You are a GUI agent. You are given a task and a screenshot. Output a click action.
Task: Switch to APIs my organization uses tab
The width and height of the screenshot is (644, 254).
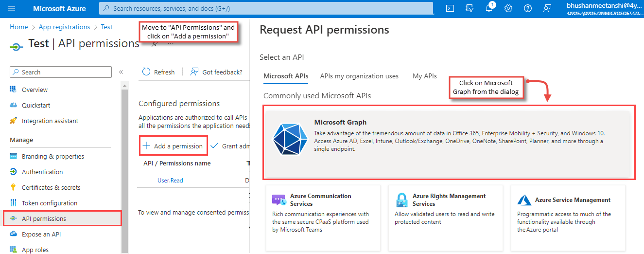[x=359, y=76]
